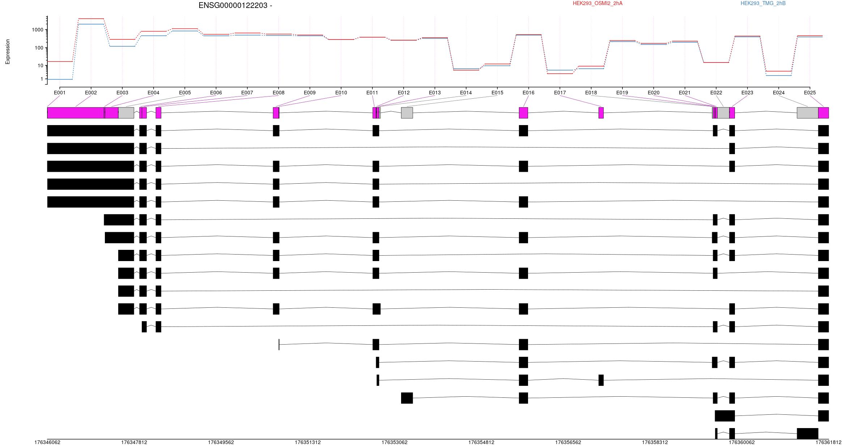Click genomic coordinate 176356562

pyautogui.click(x=568, y=443)
